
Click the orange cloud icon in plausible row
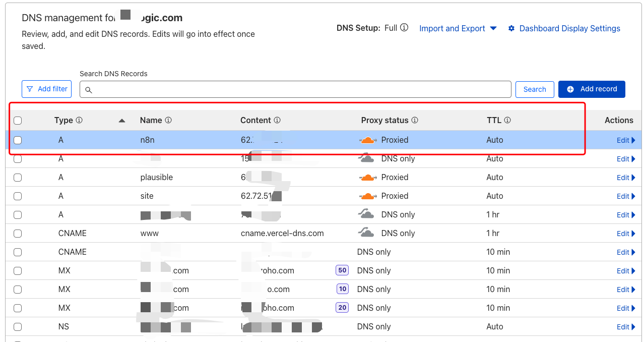click(x=368, y=178)
